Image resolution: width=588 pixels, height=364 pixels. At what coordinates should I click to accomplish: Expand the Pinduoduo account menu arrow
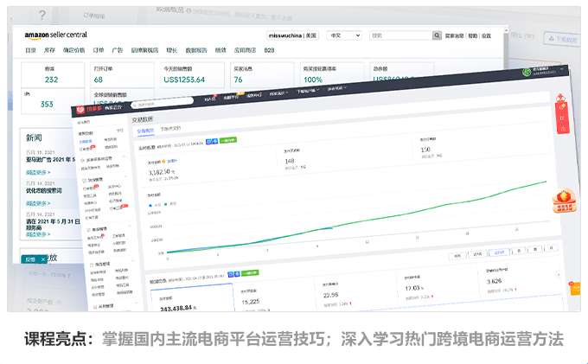click(562, 69)
